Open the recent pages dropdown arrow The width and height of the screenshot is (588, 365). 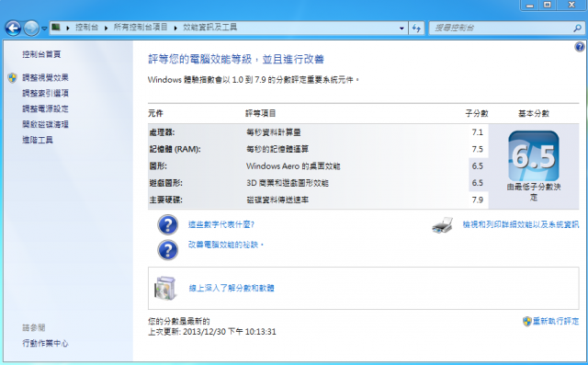click(x=44, y=29)
